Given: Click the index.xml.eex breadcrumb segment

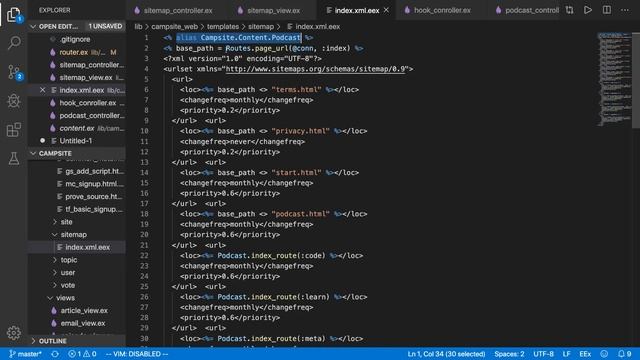Looking at the screenshot, I should [x=313, y=27].
